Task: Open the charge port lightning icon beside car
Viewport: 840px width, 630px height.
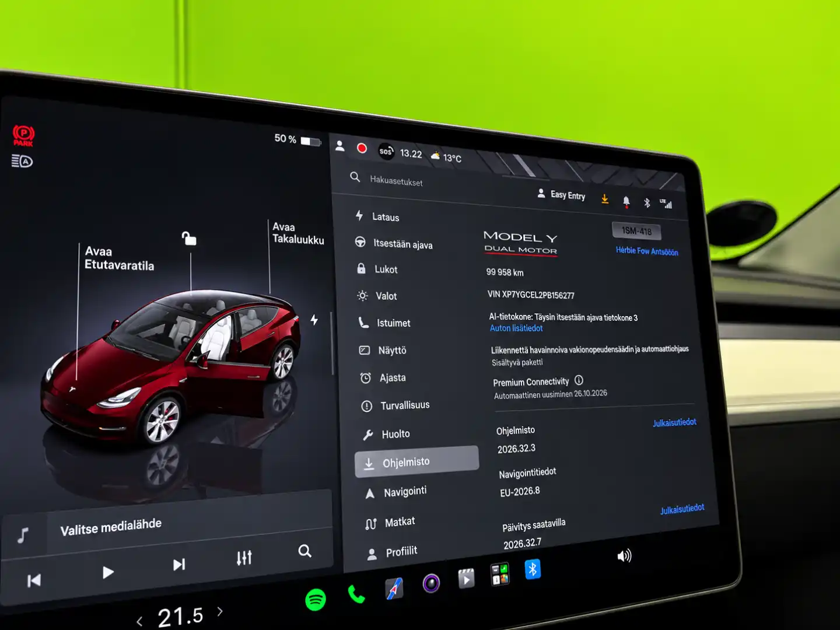Action: point(314,320)
